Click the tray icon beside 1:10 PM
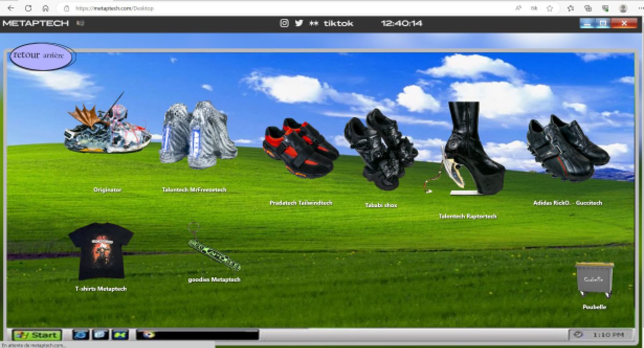The width and height of the screenshot is (644, 348). pyautogui.click(x=578, y=334)
